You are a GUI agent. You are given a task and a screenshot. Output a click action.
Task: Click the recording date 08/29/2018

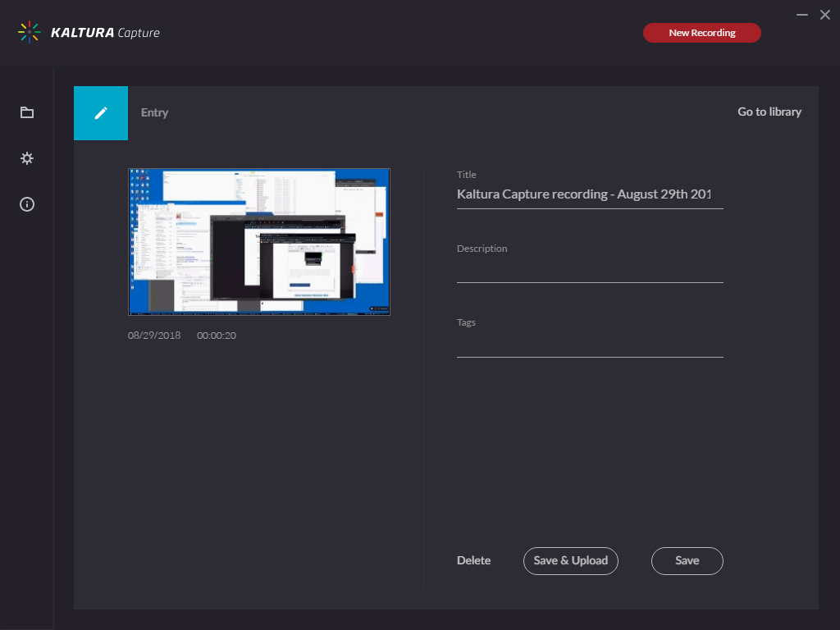[154, 335]
